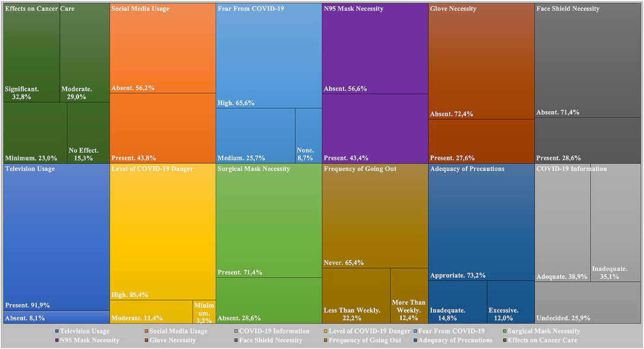Select "Fear From COVID-19" treemap heading
This screenshot has height=349, width=644.
251,9
